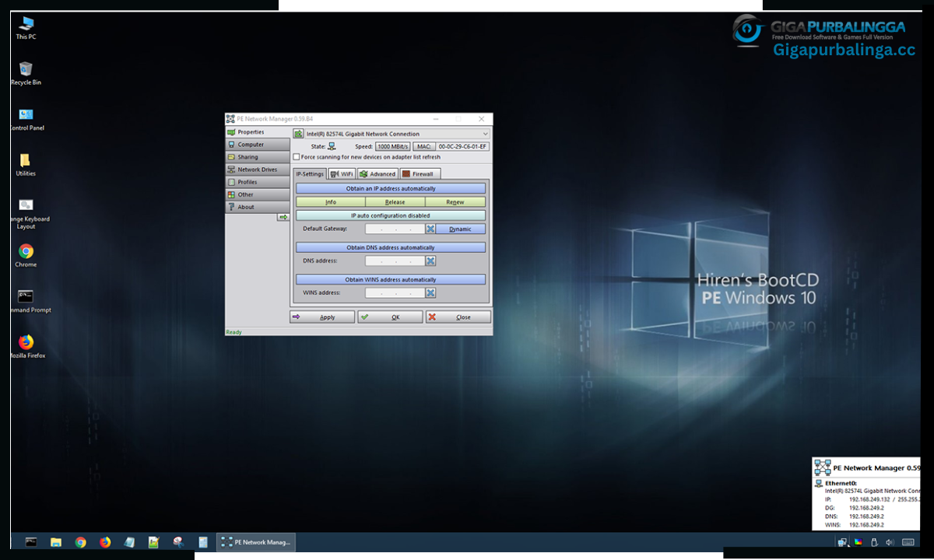
Task: Click the Info button
Action: [x=331, y=202]
